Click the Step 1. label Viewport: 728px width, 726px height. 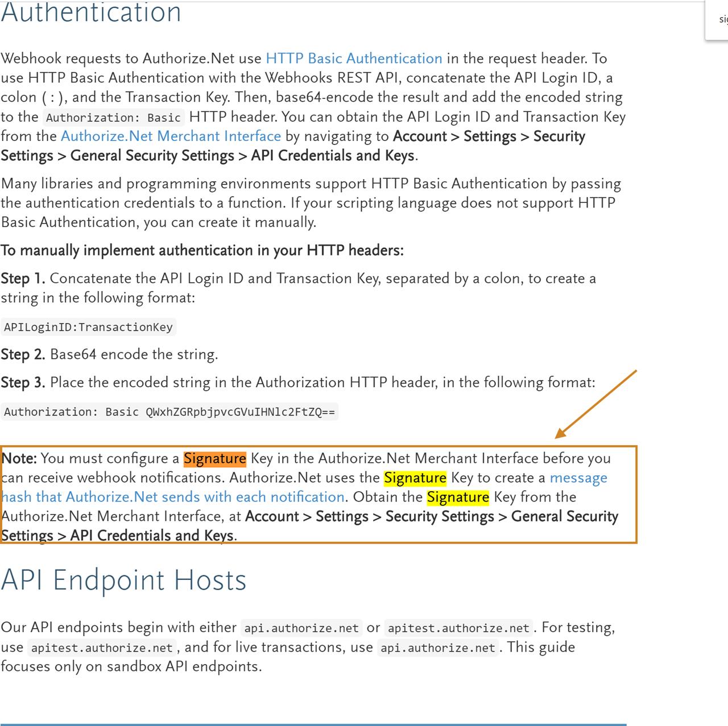tap(23, 279)
